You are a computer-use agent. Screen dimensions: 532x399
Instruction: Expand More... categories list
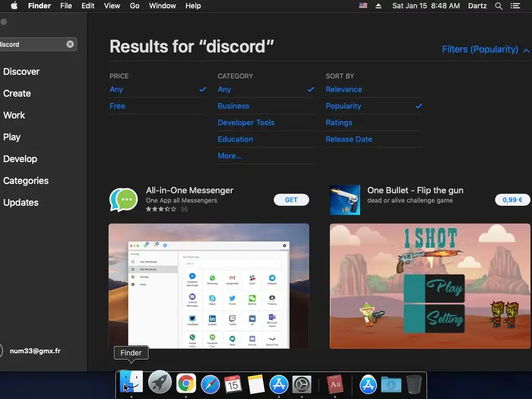point(230,156)
